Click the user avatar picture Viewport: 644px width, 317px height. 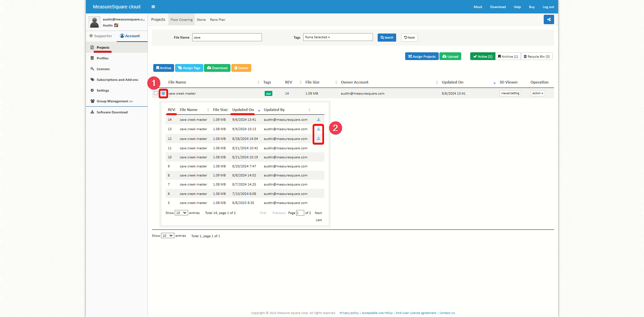tap(95, 22)
